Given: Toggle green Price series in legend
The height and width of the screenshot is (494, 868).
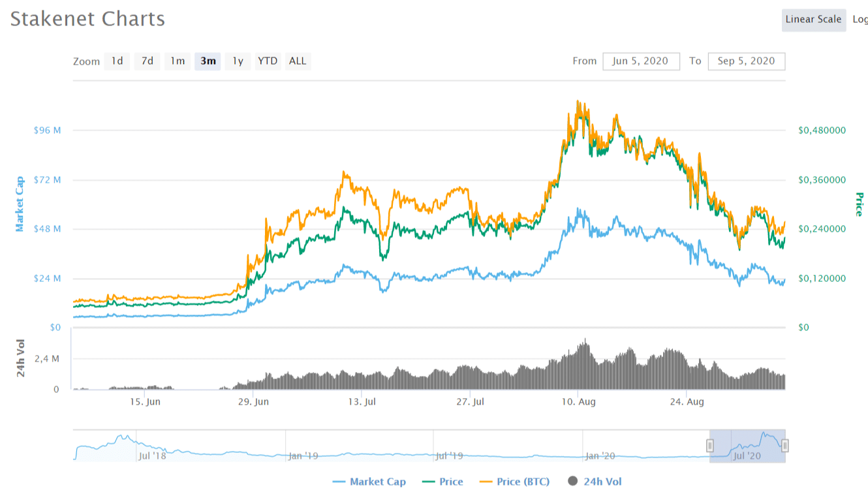Looking at the screenshot, I should (442, 482).
